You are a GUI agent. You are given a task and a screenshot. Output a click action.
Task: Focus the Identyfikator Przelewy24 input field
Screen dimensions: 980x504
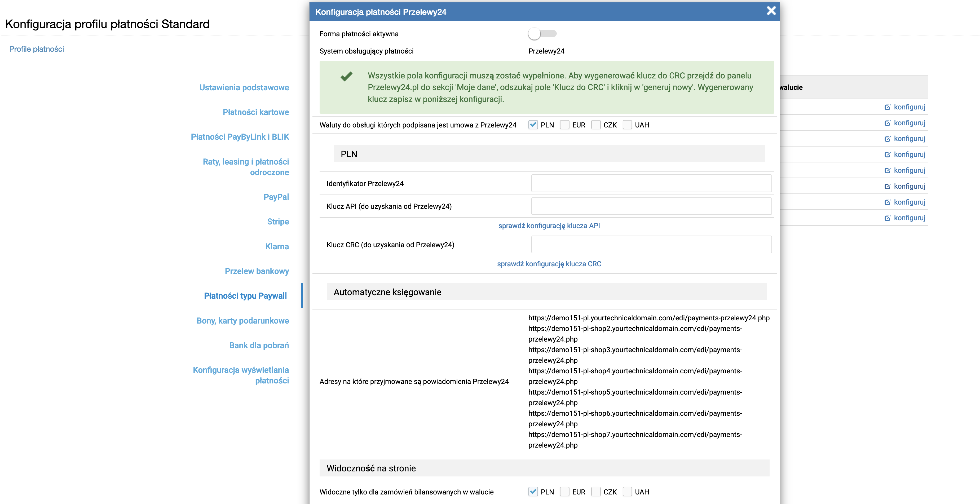click(x=651, y=183)
